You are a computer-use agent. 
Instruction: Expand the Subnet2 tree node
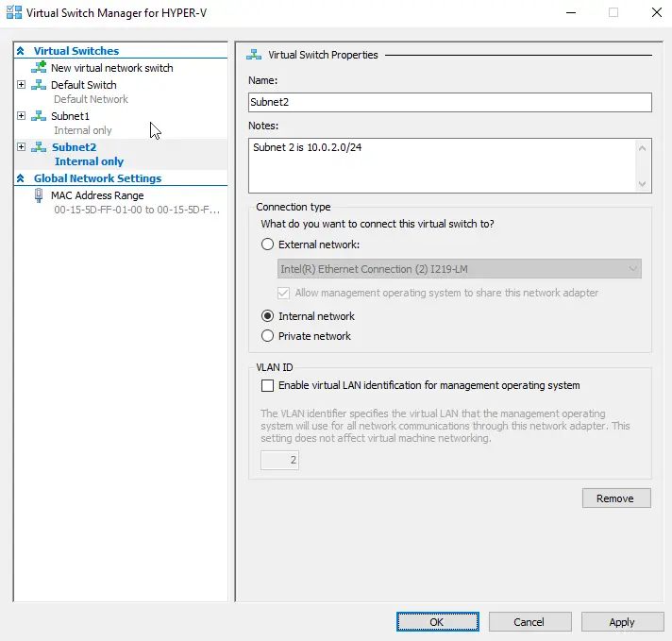(x=21, y=147)
